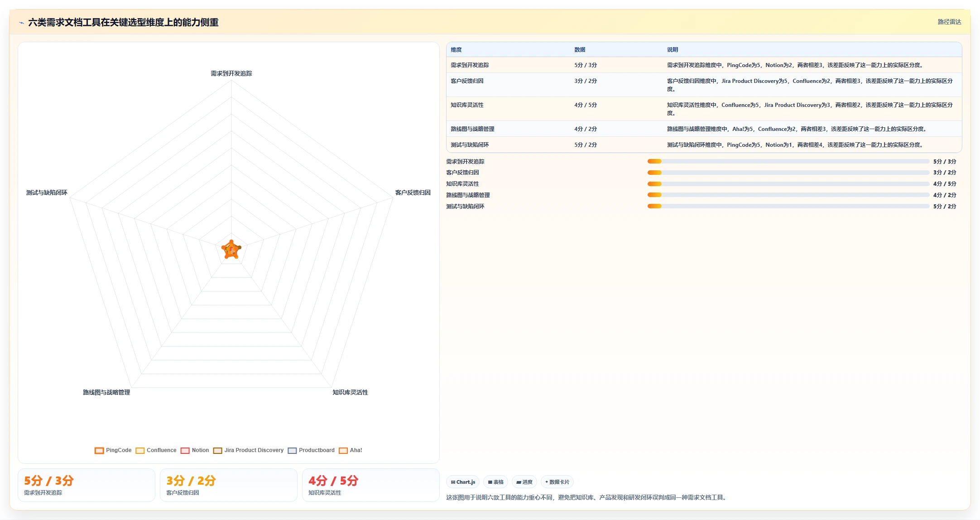Click the 测试与缺陷闭环 description mentioning PingCode为5
The image size is (980, 520).
click(x=795, y=145)
